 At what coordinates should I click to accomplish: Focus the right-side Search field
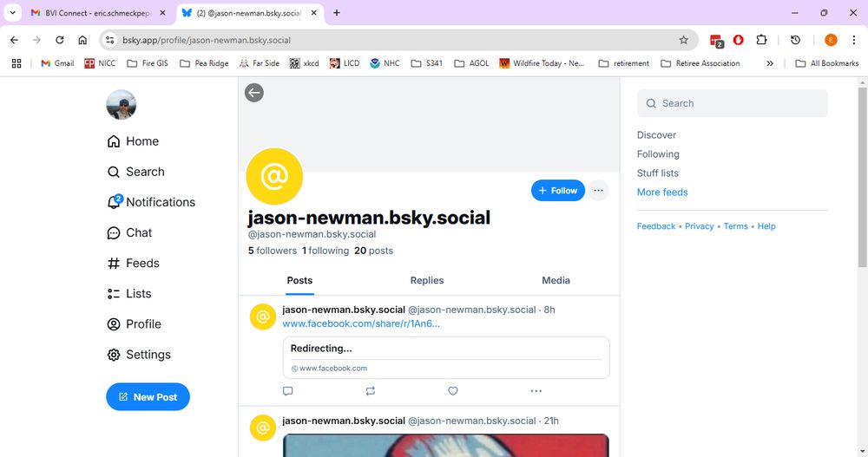pos(733,103)
